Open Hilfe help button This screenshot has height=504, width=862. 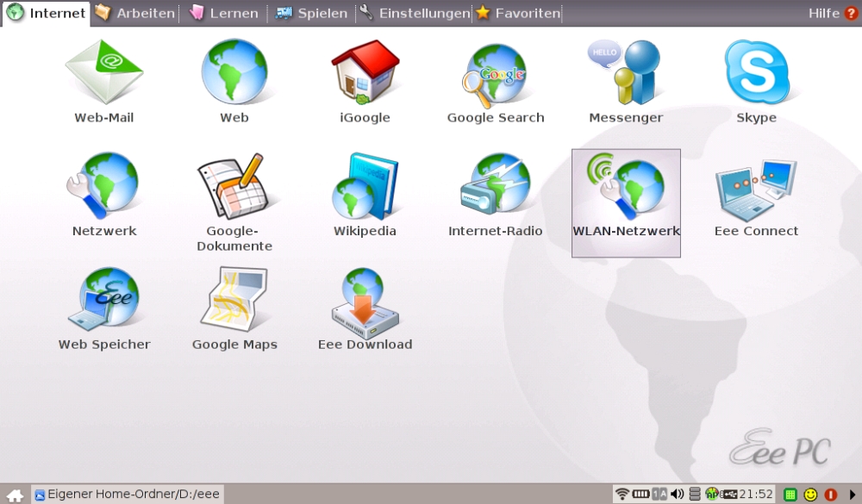point(833,13)
